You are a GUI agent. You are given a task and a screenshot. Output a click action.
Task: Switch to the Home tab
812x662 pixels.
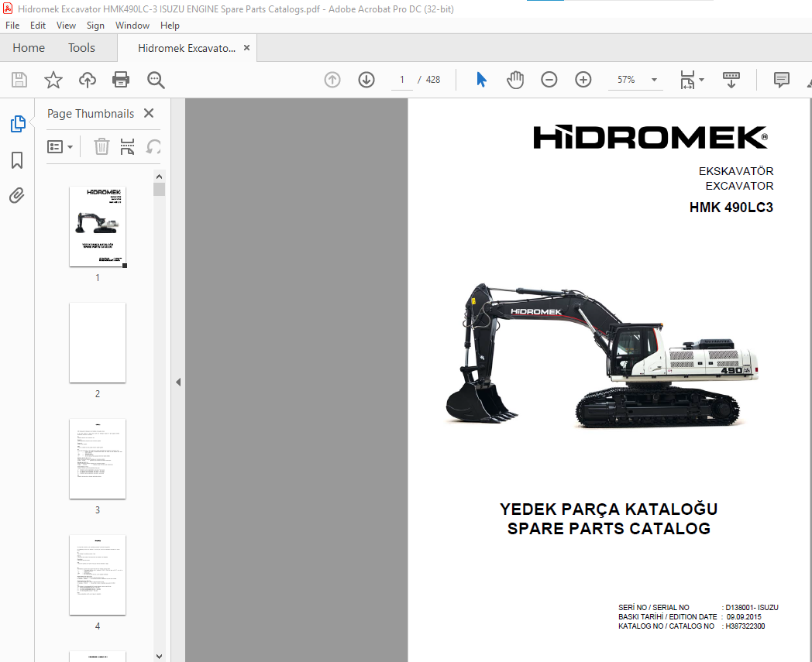coord(29,48)
